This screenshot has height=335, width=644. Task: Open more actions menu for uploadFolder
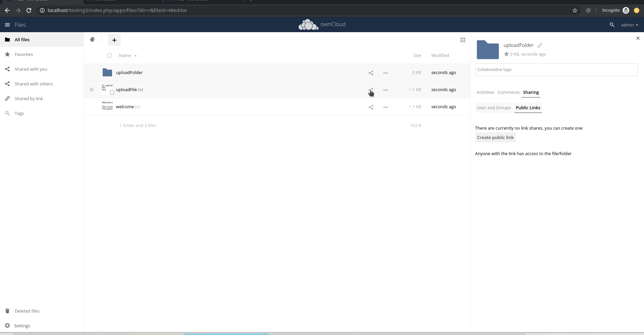click(x=386, y=73)
